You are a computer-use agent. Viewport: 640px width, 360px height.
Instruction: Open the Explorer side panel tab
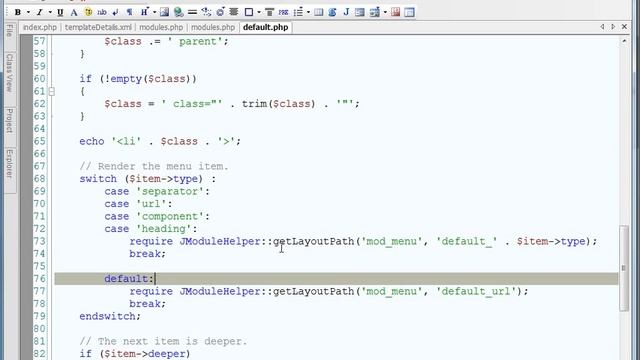(9, 164)
